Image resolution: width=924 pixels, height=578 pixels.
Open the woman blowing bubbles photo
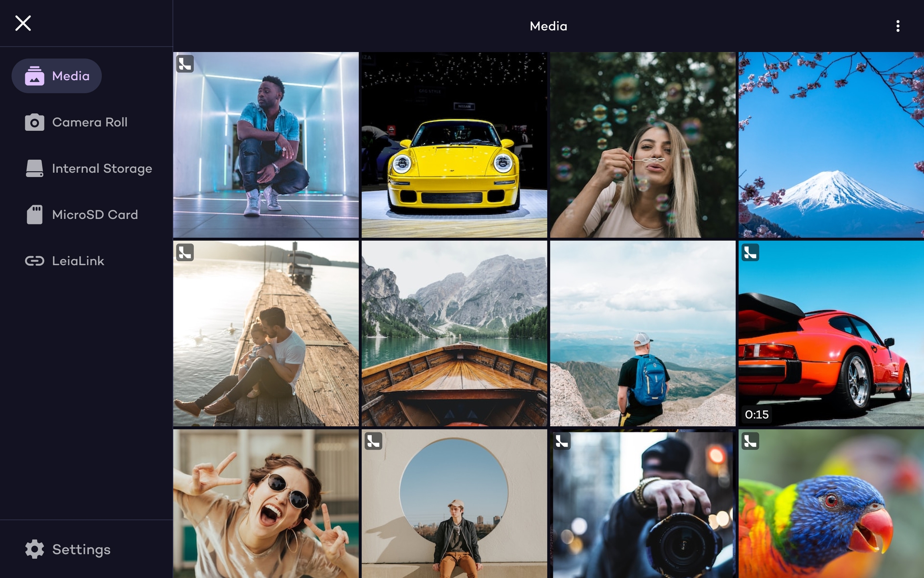coord(643,145)
